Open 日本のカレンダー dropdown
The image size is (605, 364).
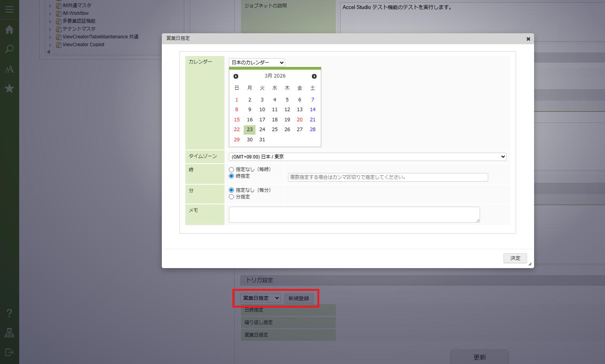click(x=257, y=63)
